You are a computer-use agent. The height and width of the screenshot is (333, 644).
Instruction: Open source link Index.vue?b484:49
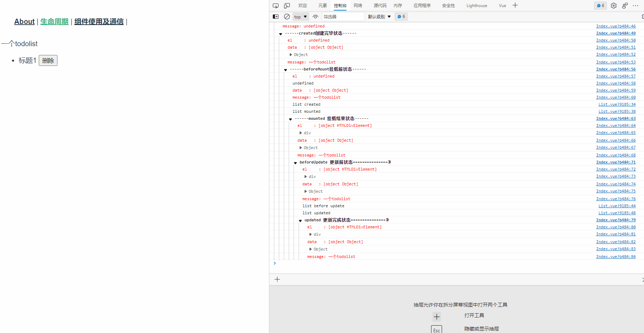click(x=616, y=33)
